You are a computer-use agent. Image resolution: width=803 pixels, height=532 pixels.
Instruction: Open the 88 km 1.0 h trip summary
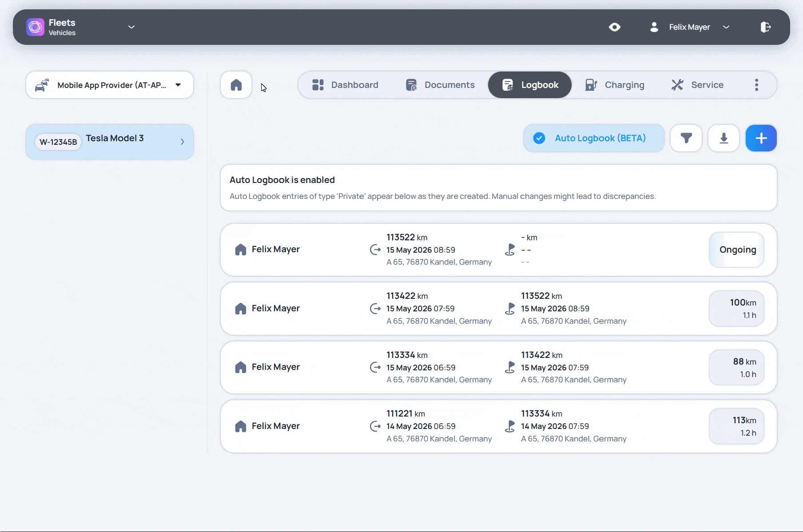click(737, 368)
